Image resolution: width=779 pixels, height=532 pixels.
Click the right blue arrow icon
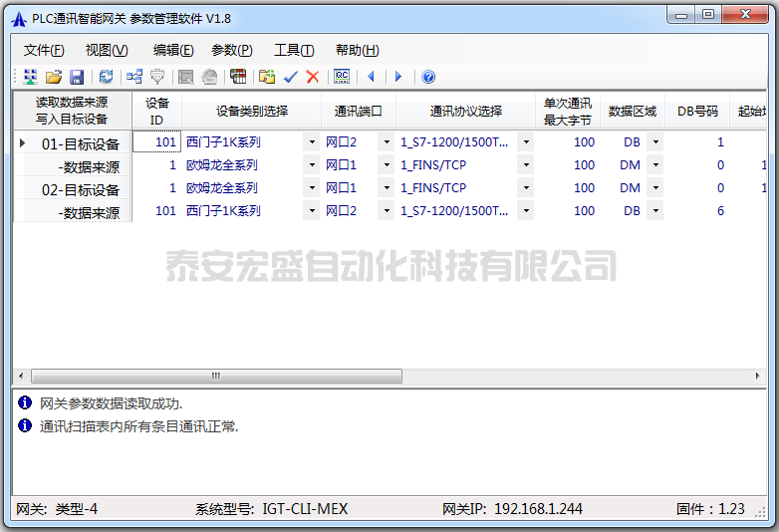(x=398, y=77)
